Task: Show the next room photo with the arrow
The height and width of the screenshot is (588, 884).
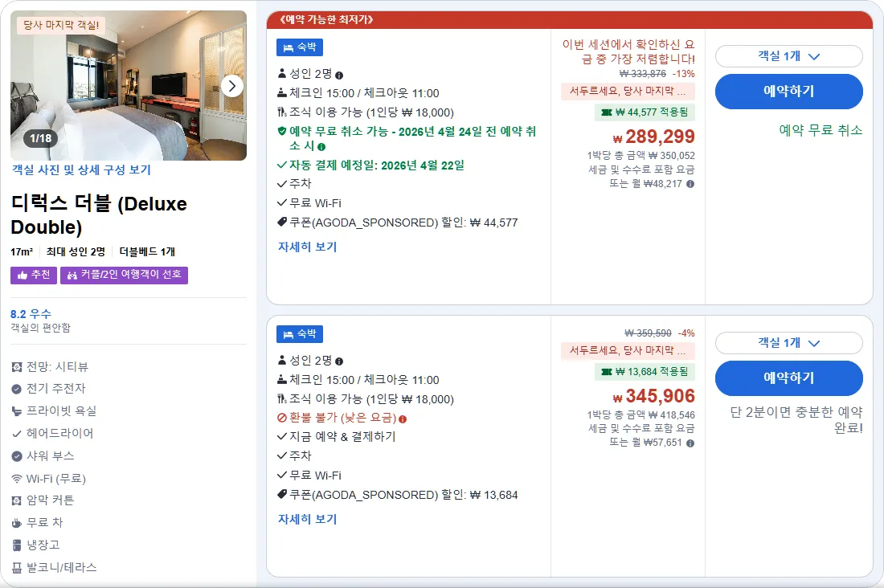Action: tap(231, 86)
